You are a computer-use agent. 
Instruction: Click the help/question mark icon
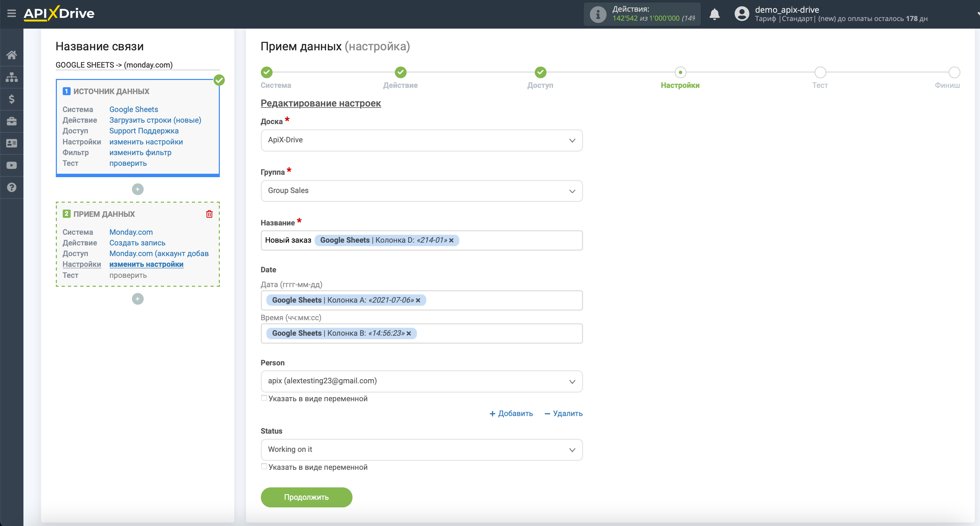pyautogui.click(x=12, y=188)
